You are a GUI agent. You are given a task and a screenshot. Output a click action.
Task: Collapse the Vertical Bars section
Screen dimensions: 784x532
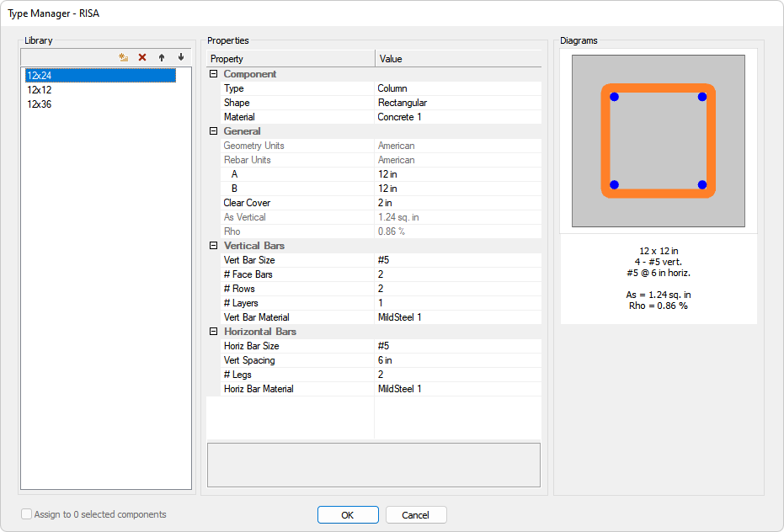pyautogui.click(x=214, y=246)
